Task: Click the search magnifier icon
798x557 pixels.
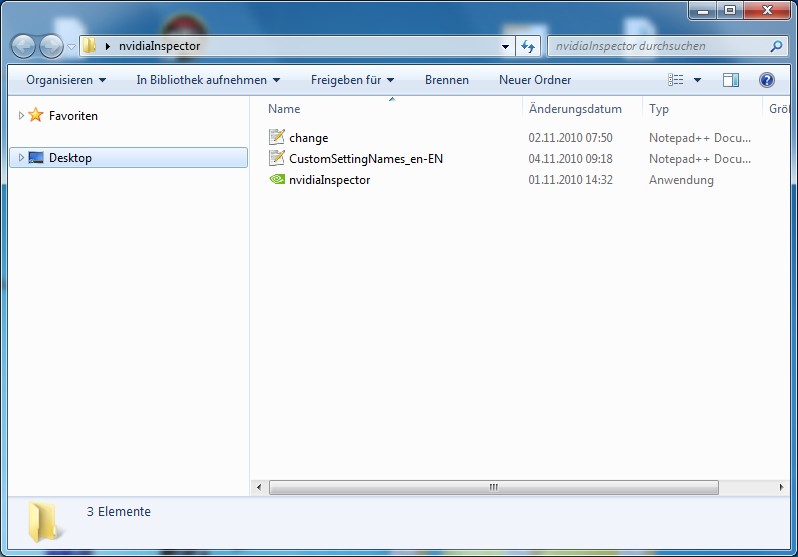Action: coord(776,46)
